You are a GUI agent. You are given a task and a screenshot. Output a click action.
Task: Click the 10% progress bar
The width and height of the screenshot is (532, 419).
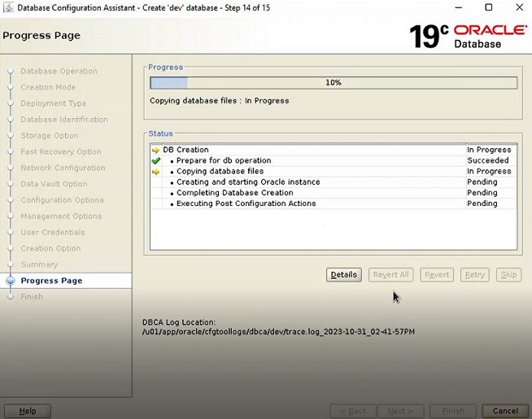coord(334,83)
